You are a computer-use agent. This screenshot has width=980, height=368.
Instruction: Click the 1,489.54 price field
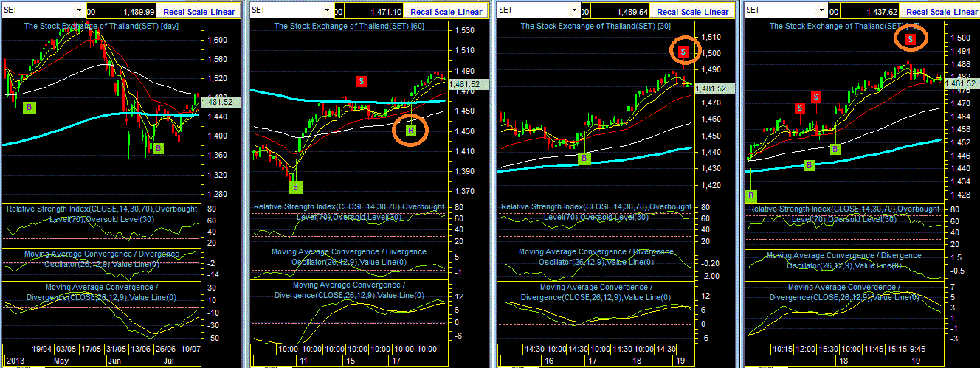point(621,11)
